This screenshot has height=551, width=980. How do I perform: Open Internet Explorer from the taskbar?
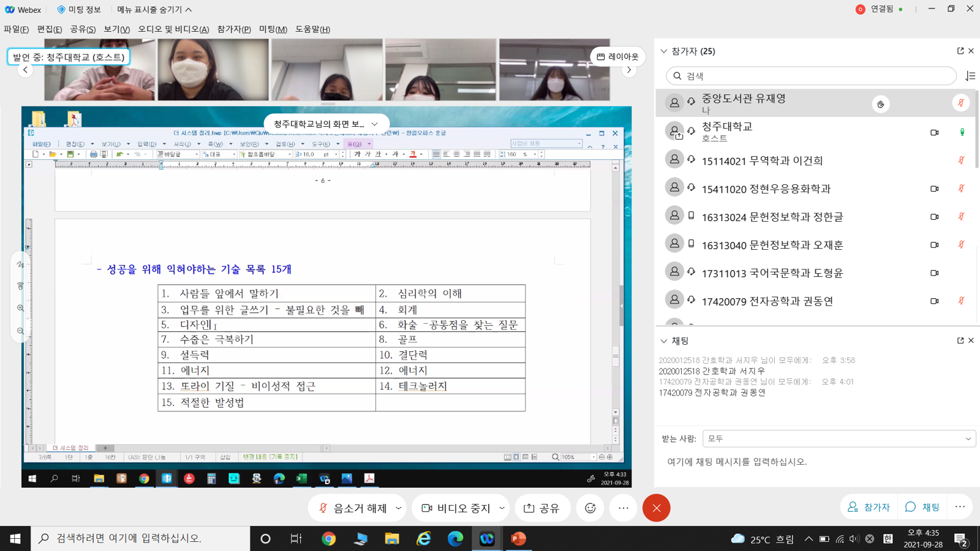[x=424, y=539]
